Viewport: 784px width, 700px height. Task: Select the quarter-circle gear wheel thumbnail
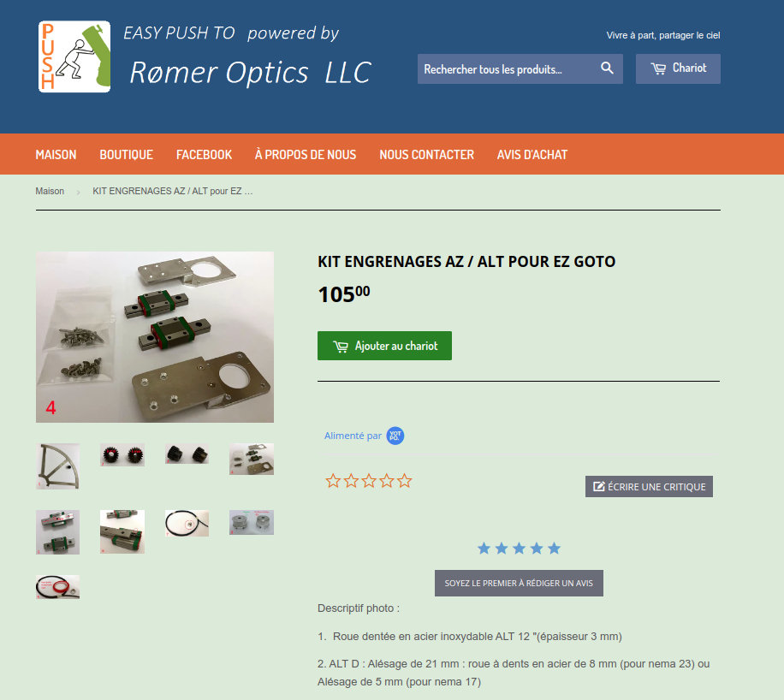[57, 466]
